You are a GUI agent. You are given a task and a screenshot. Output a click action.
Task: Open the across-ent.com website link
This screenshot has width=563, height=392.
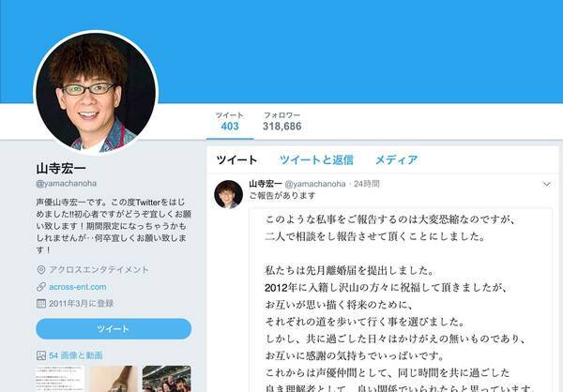tap(78, 287)
